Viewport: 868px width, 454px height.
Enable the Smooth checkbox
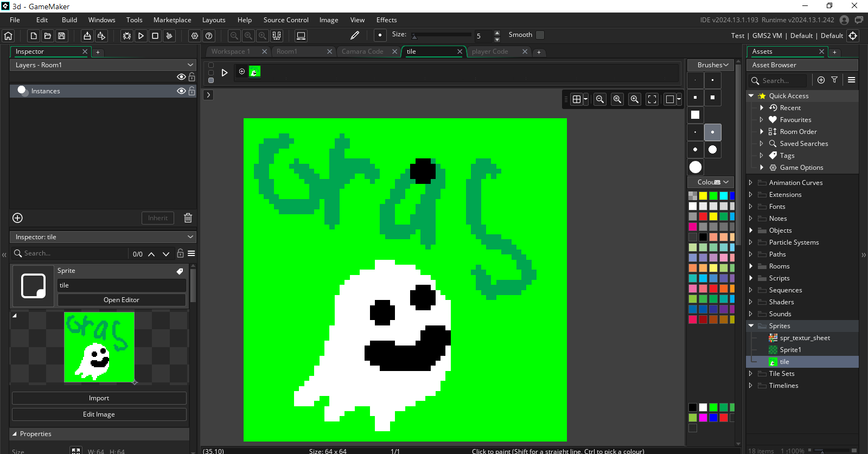[540, 35]
